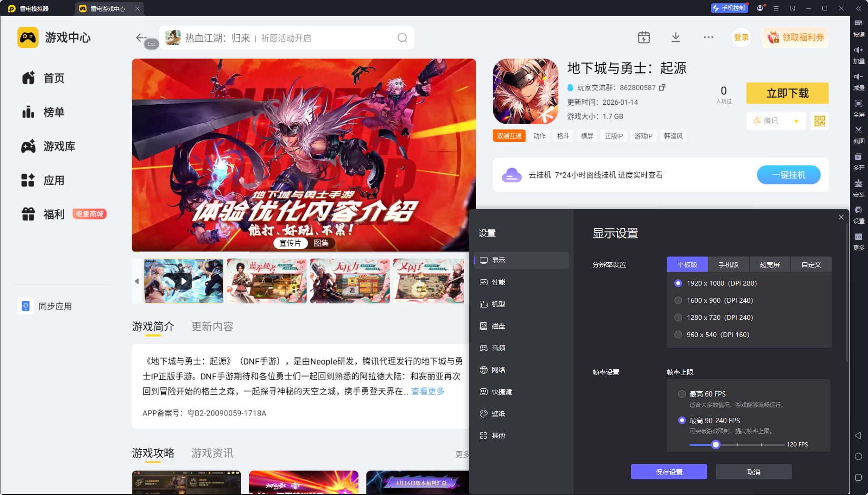Switch to 游戏资讯 tab
The width and height of the screenshot is (868, 495).
[x=212, y=453]
